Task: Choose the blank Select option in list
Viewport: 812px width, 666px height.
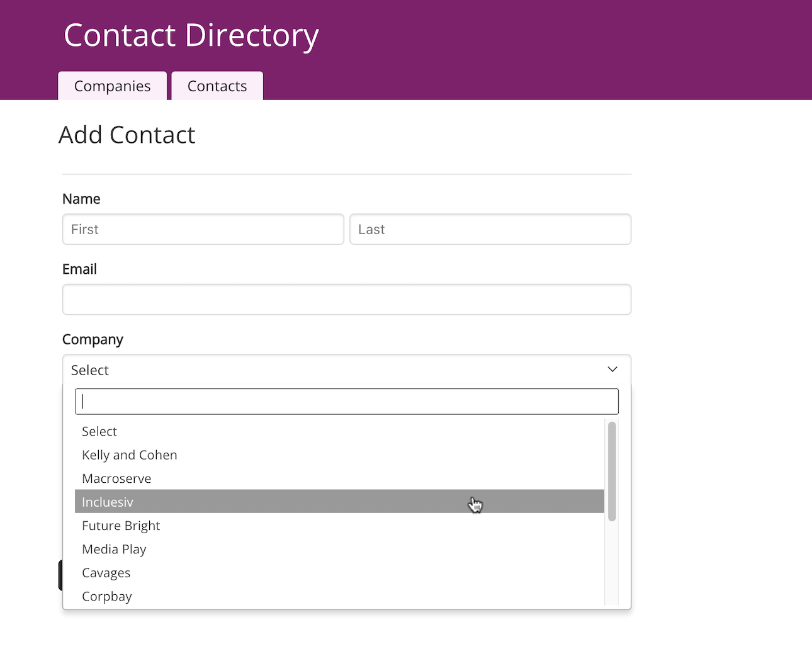Action: click(99, 431)
